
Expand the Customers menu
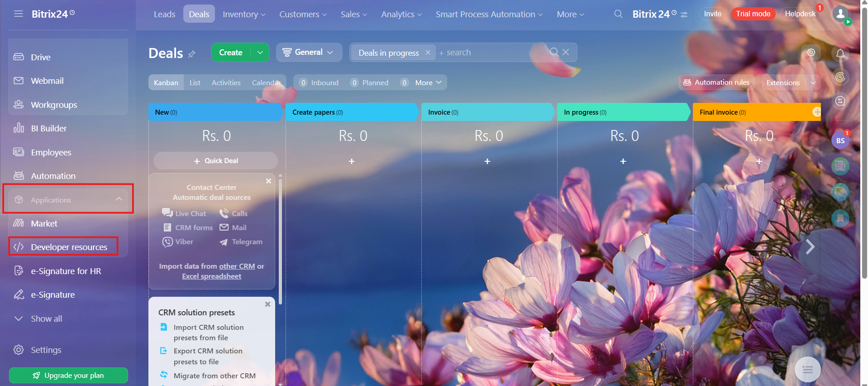coord(303,14)
